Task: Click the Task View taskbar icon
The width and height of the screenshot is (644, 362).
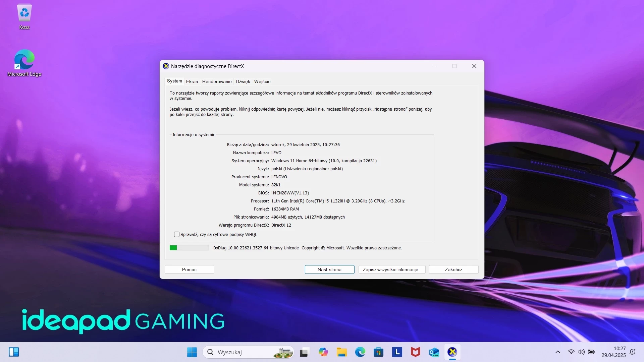Action: point(304,352)
